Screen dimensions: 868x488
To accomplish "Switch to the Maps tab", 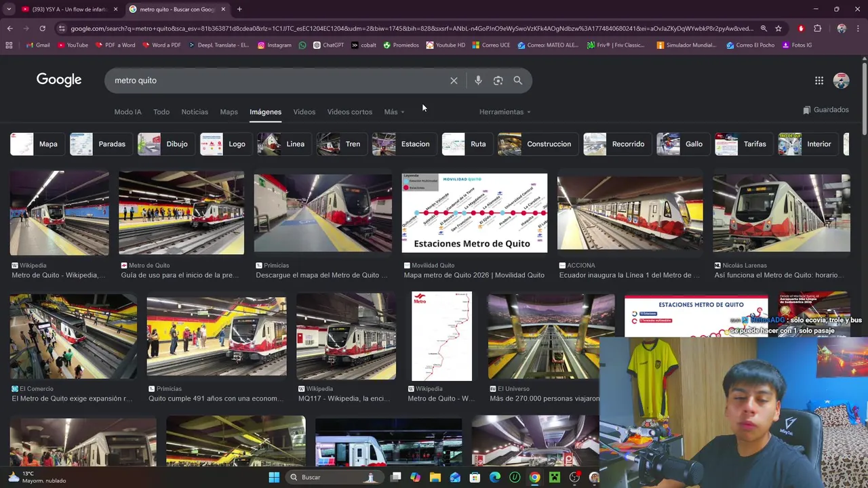I will 229,112.
